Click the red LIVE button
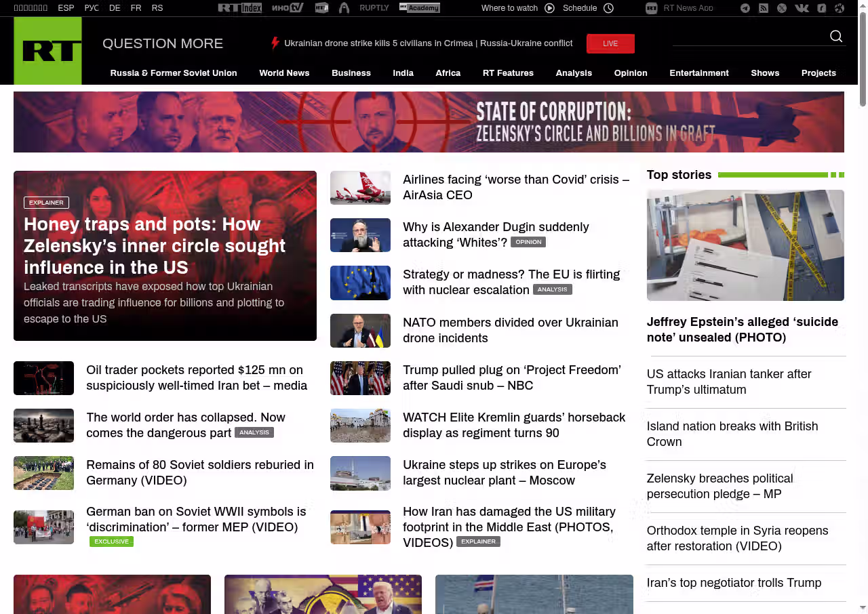Screen dimensions: 868x614 click(x=610, y=43)
